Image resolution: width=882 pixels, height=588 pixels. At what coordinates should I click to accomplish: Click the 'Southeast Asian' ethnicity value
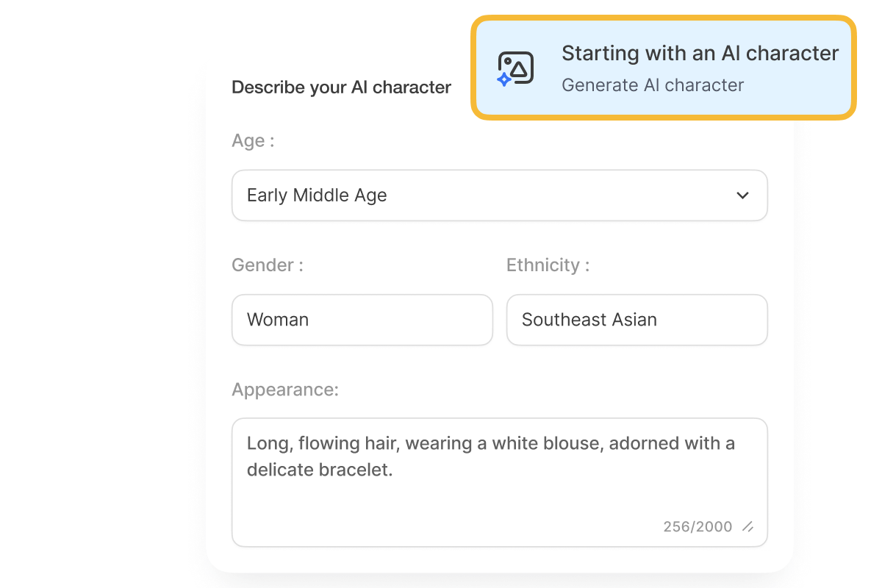point(589,320)
